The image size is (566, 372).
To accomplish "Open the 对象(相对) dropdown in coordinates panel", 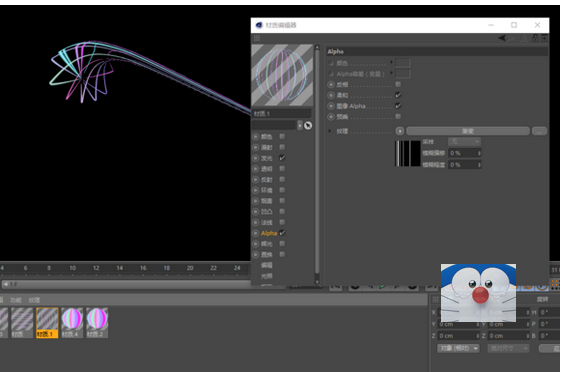I will 458,348.
